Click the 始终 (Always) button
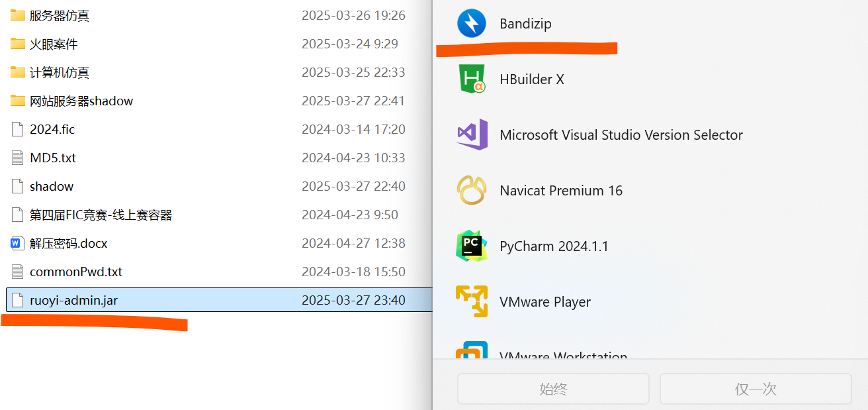Viewport: 868px width, 410px height. coord(553,389)
